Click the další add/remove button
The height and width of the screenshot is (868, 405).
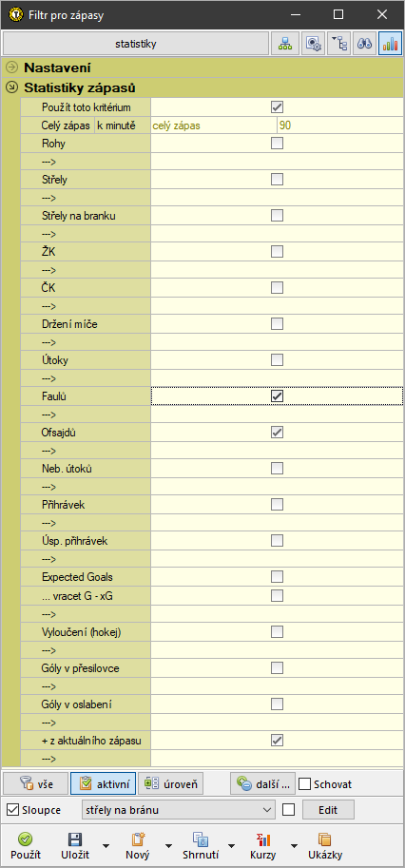point(262,783)
